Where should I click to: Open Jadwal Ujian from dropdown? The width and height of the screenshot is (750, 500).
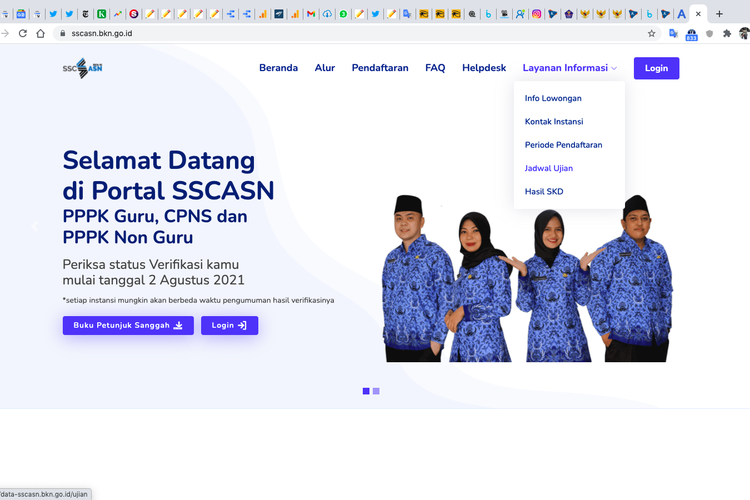[x=549, y=168]
